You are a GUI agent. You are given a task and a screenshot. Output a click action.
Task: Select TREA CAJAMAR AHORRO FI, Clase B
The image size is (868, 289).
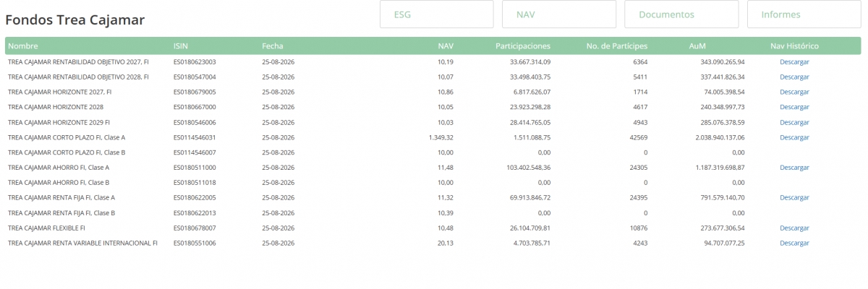coord(59,183)
